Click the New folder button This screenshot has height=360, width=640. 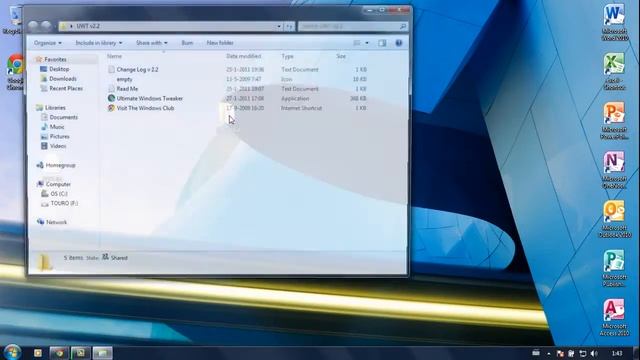click(220, 43)
